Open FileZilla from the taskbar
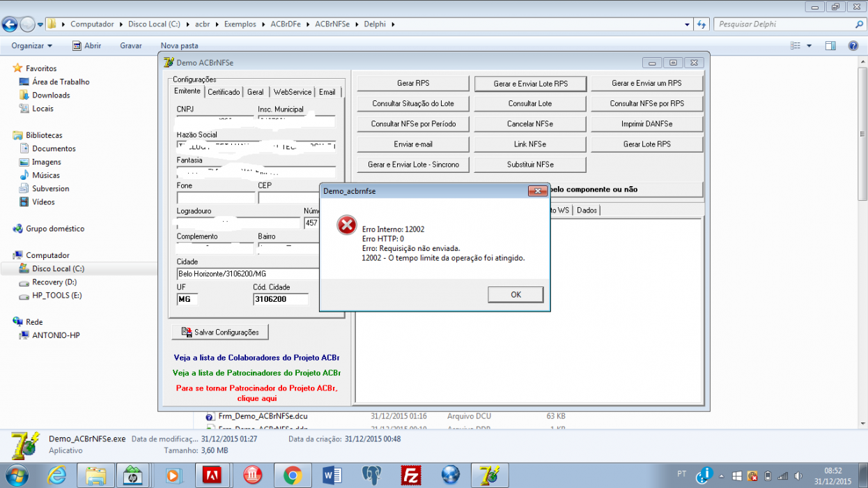868x488 pixels. click(411, 475)
